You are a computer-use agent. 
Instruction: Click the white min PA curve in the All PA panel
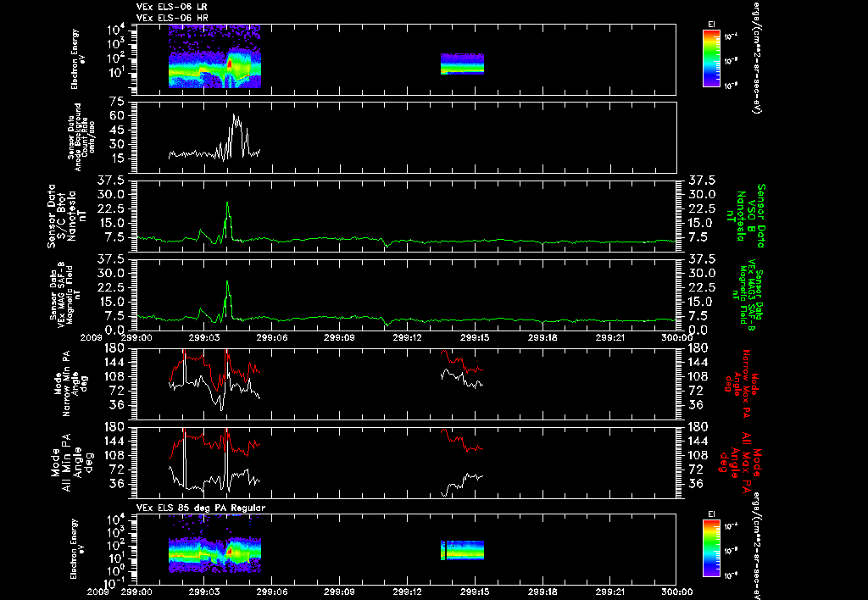point(194,487)
